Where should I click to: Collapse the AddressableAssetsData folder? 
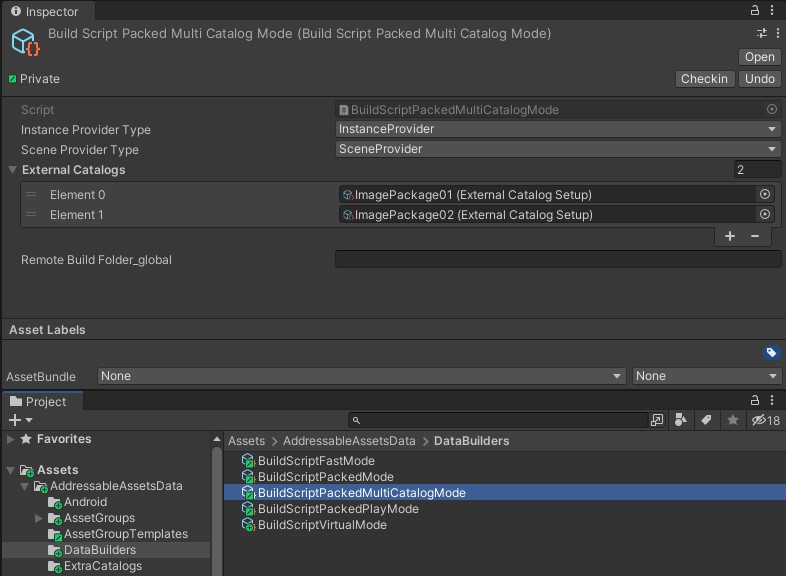coord(25,486)
